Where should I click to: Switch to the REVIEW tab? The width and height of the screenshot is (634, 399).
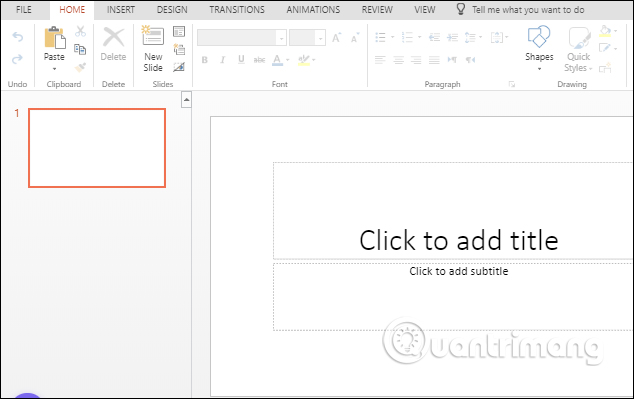pyautogui.click(x=377, y=10)
